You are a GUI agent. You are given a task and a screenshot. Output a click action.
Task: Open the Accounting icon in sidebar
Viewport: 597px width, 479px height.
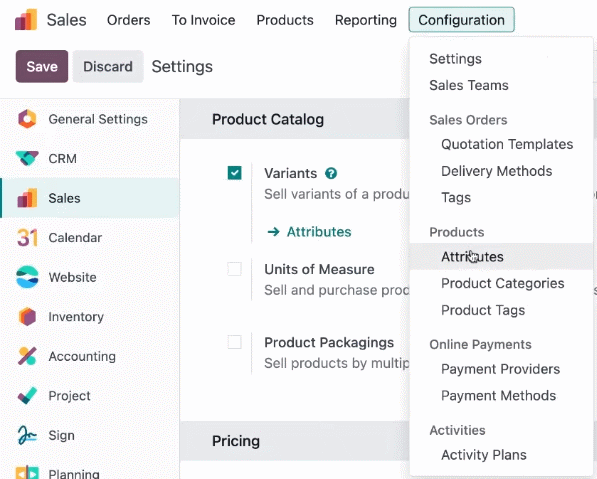coord(27,356)
